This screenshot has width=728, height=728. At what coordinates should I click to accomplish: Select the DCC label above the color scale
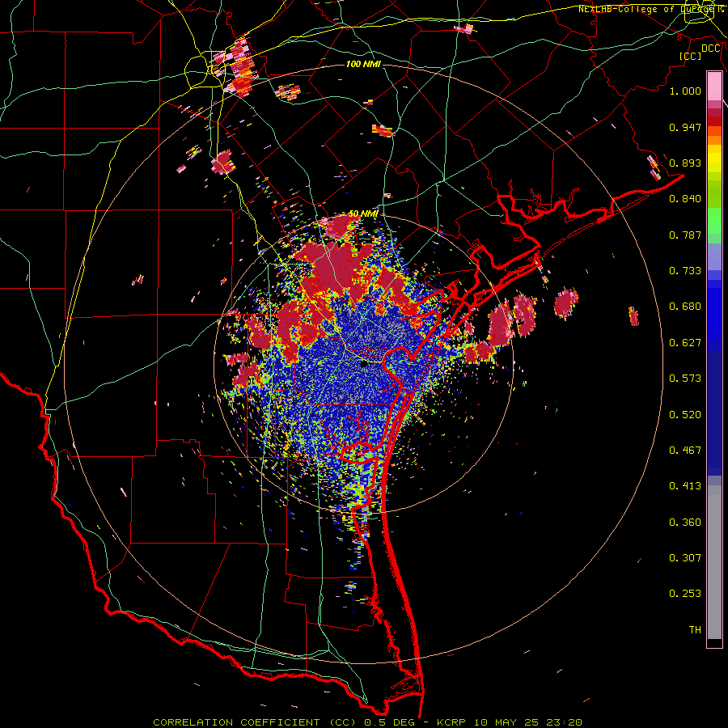pyautogui.click(x=711, y=49)
